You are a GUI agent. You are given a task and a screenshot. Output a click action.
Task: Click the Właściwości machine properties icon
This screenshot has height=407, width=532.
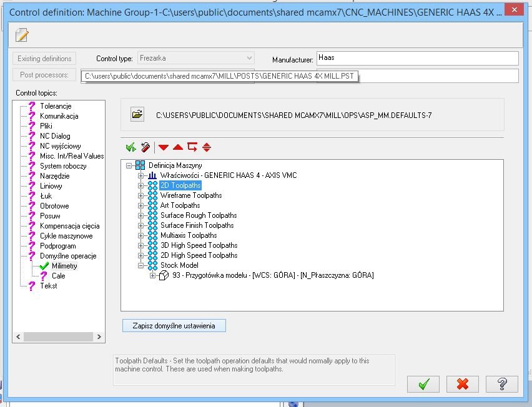pyautogui.click(x=152, y=175)
